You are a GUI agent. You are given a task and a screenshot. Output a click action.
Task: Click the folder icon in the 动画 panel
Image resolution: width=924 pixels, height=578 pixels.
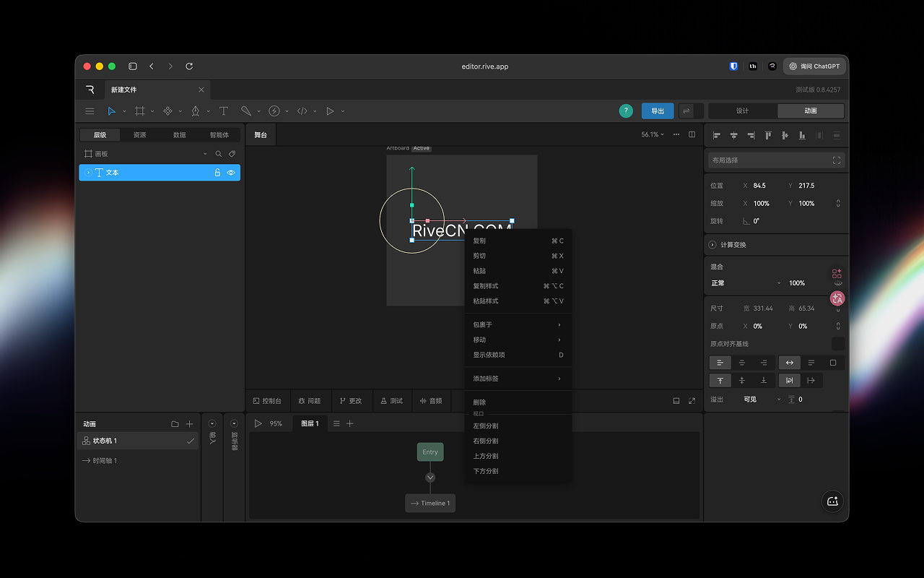(x=175, y=424)
